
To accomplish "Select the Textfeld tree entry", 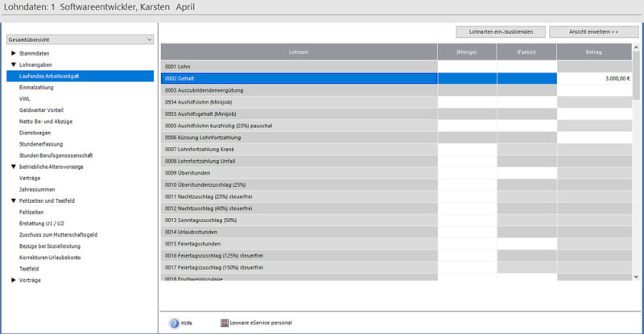I will [29, 269].
